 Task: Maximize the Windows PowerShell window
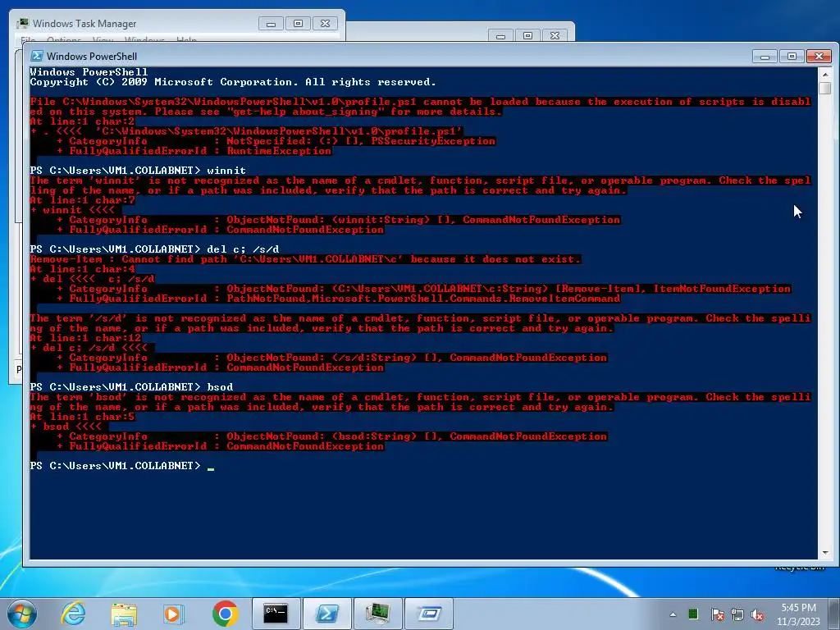pyautogui.click(x=792, y=56)
